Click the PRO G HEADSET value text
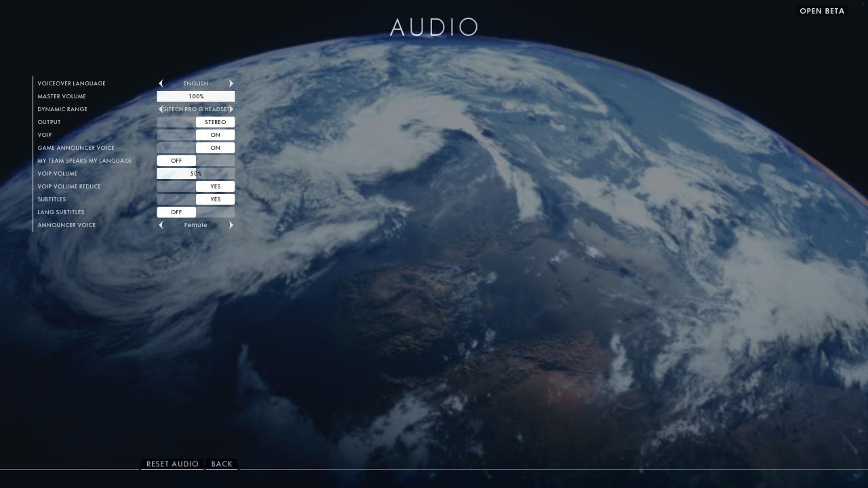Image resolution: width=868 pixels, height=488 pixels. click(196, 109)
